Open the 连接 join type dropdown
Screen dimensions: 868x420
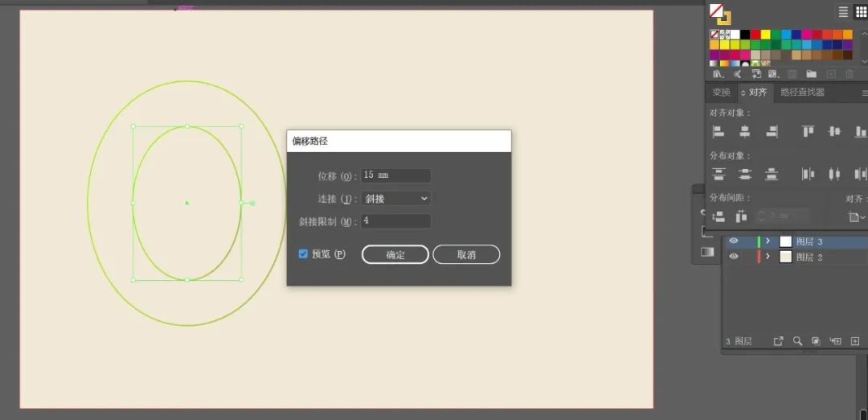point(396,198)
